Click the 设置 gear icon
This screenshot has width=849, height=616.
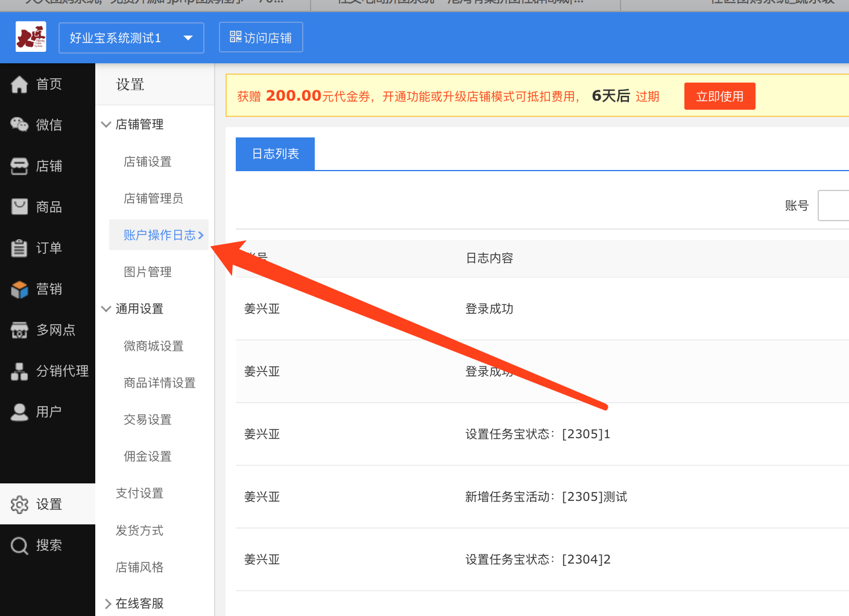point(19,504)
